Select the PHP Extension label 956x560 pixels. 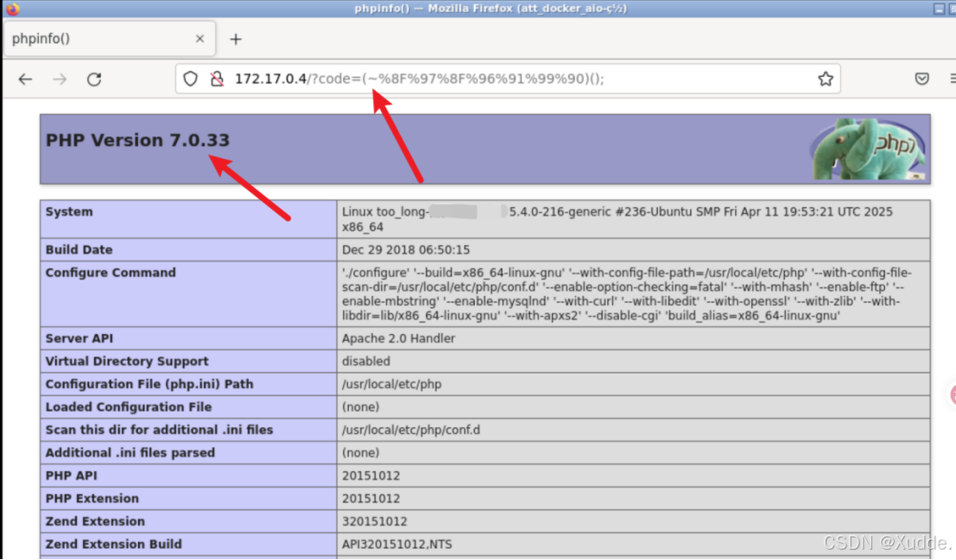[92, 499]
